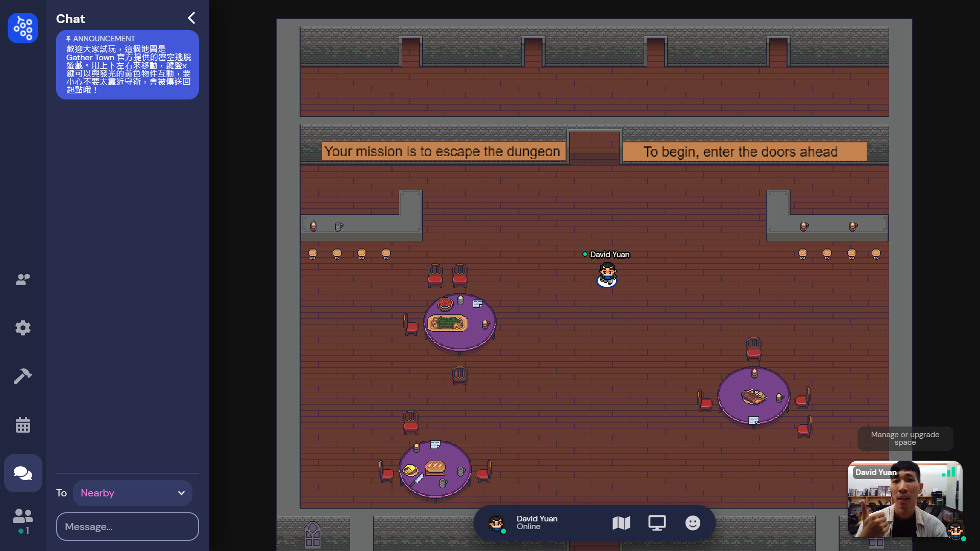
Task: Open the invite people icon in sidebar
Action: tap(23, 279)
